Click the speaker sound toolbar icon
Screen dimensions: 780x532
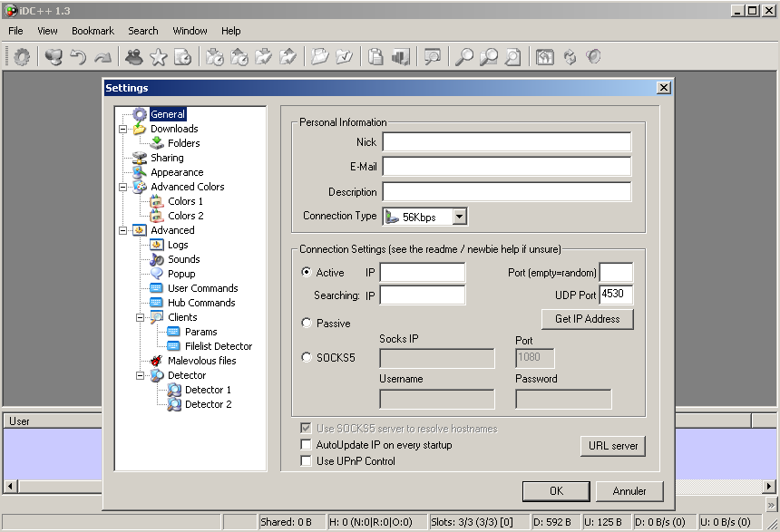593,57
